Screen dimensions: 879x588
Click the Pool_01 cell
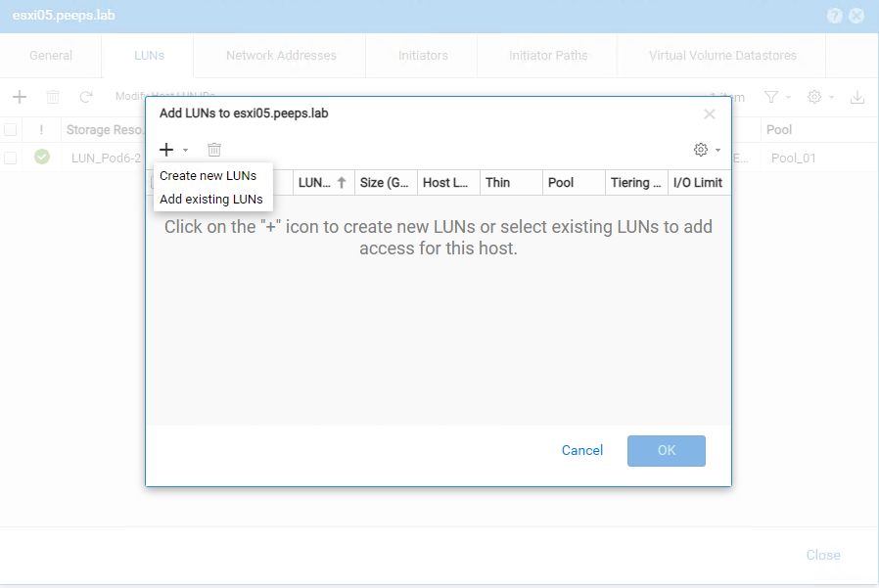click(x=793, y=158)
